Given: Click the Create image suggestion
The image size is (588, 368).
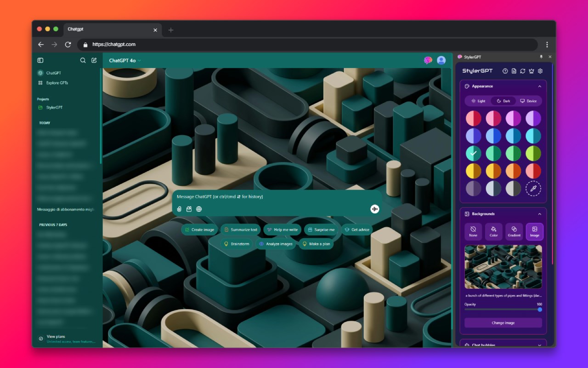Looking at the screenshot, I should point(199,230).
